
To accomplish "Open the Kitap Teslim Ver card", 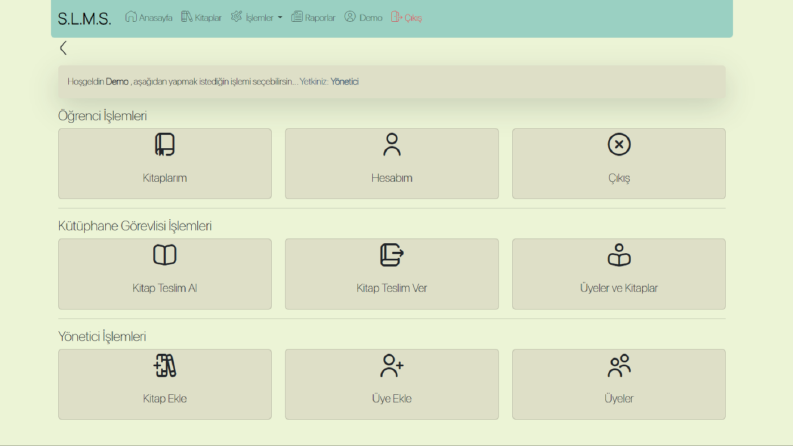I will click(392, 274).
